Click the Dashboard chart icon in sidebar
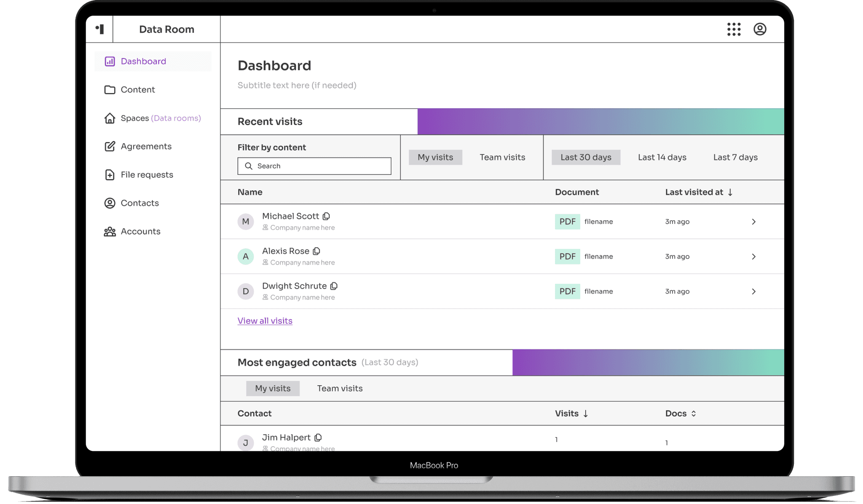863x504 pixels. coord(110,61)
